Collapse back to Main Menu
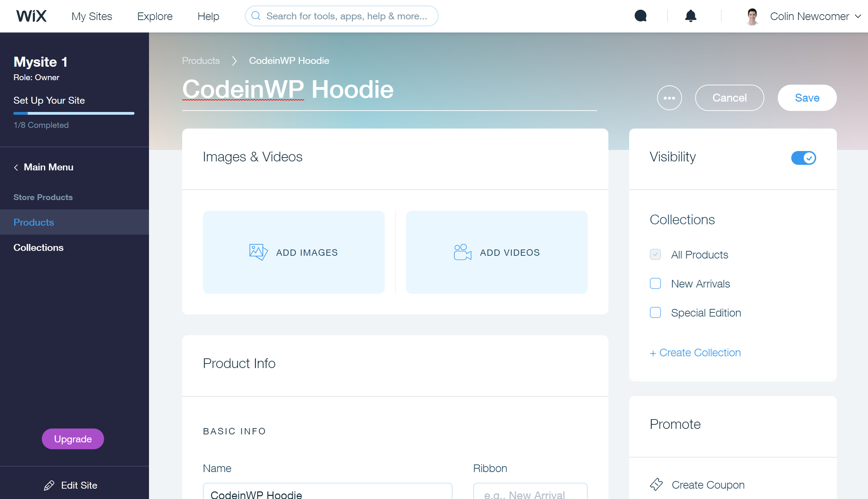Image resolution: width=868 pixels, height=499 pixels. click(48, 167)
